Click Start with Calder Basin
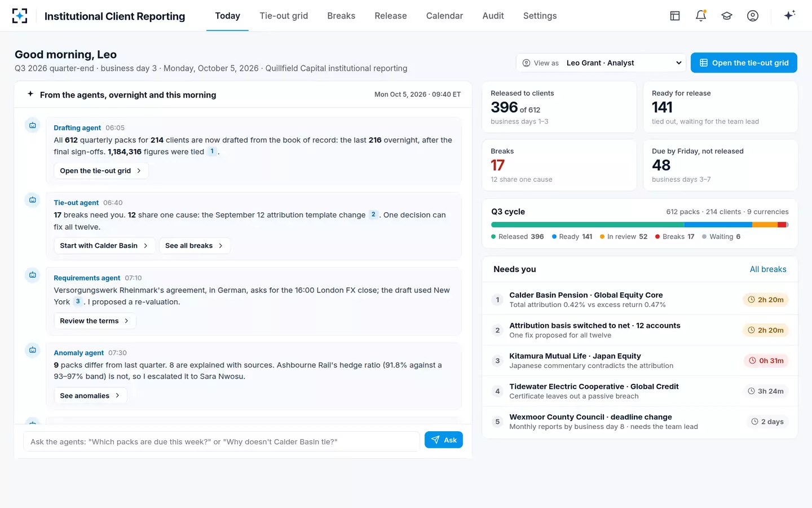Image resolution: width=812 pixels, height=508 pixels. pyautogui.click(x=104, y=246)
